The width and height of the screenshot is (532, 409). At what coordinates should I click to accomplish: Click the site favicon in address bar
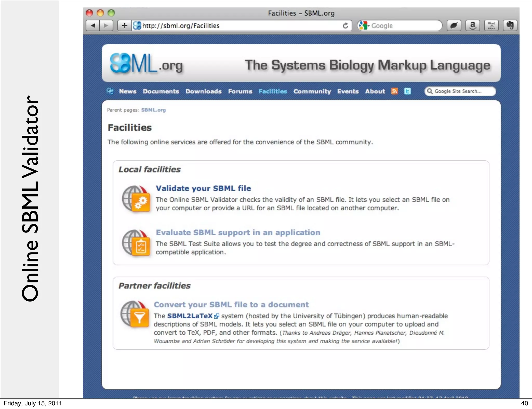click(x=137, y=25)
